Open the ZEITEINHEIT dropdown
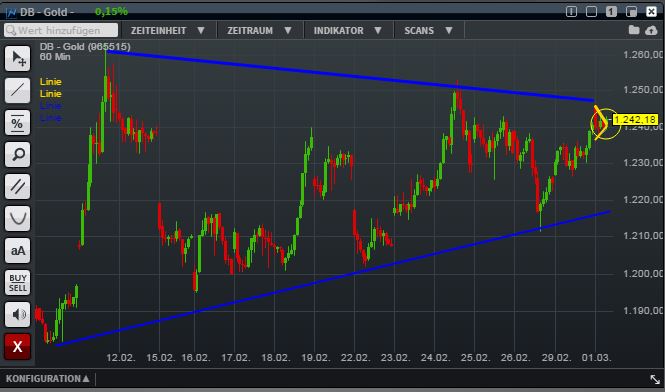The width and height of the screenshot is (665, 392). (168, 31)
